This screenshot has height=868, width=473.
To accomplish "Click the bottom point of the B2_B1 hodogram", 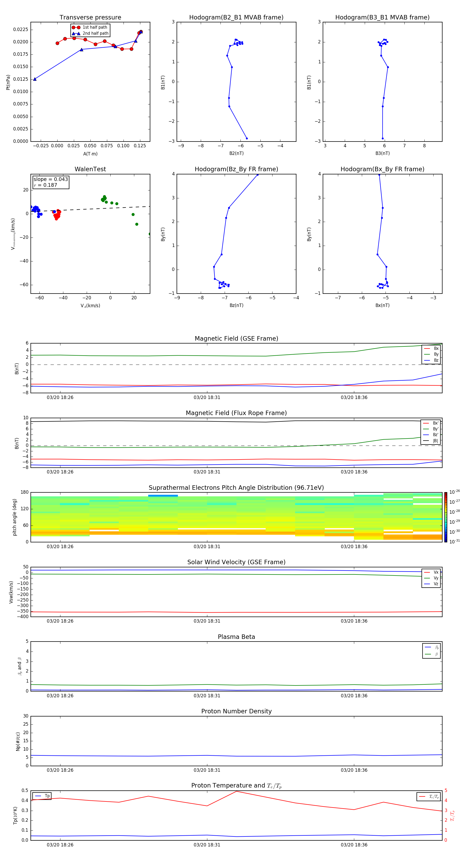I will tap(247, 139).
